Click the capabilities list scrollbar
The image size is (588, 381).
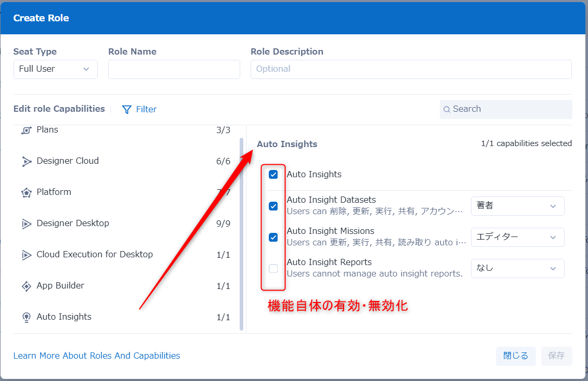242,234
